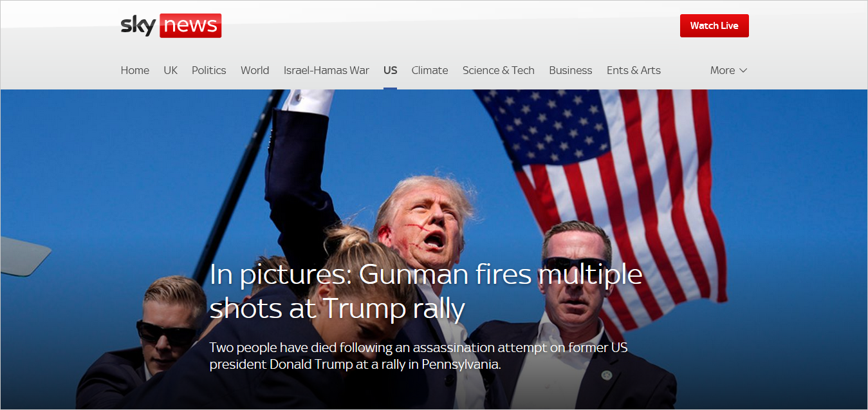The image size is (868, 410).
Task: Select Home in the navigation bar
Action: coord(134,70)
